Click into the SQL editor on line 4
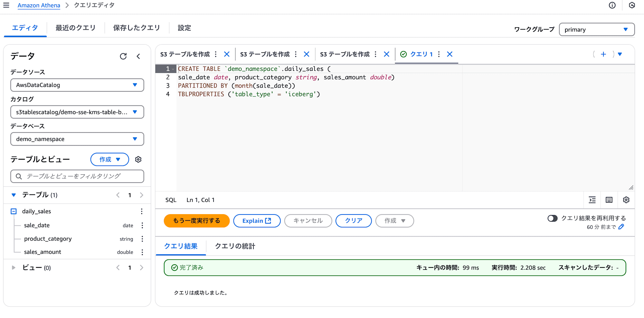The image size is (644, 318). [x=249, y=94]
